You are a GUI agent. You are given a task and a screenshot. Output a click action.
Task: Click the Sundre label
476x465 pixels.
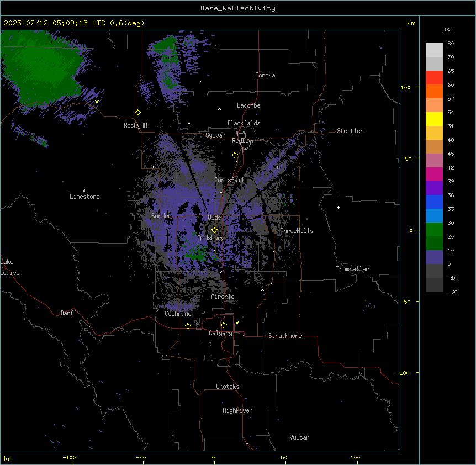[x=161, y=216]
